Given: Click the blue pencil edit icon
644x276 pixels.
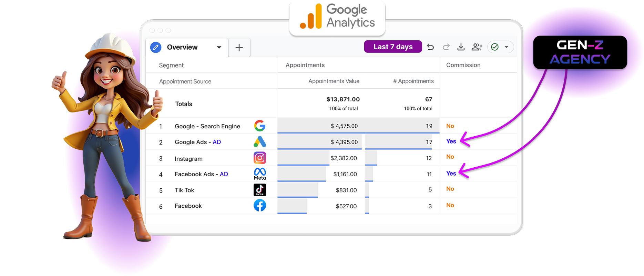Looking at the screenshot, I should 156,47.
